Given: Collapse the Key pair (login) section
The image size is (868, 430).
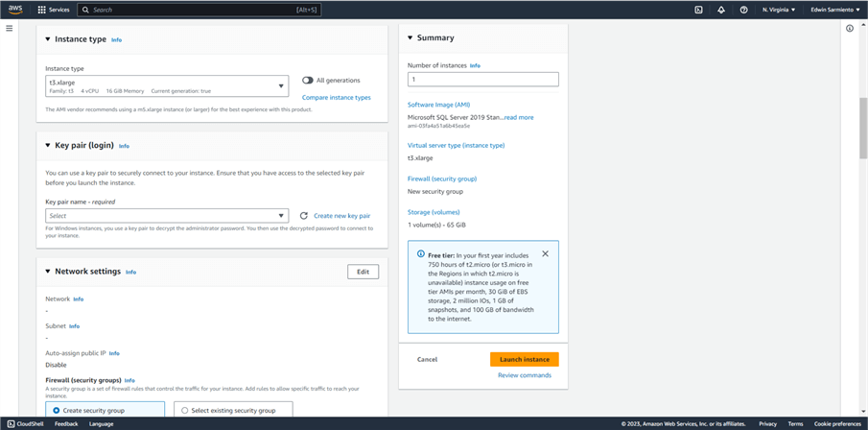Looking at the screenshot, I should point(48,145).
